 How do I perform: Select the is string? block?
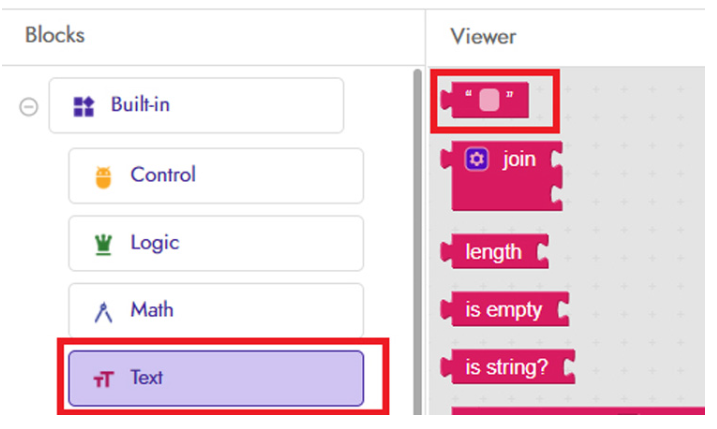point(506,367)
